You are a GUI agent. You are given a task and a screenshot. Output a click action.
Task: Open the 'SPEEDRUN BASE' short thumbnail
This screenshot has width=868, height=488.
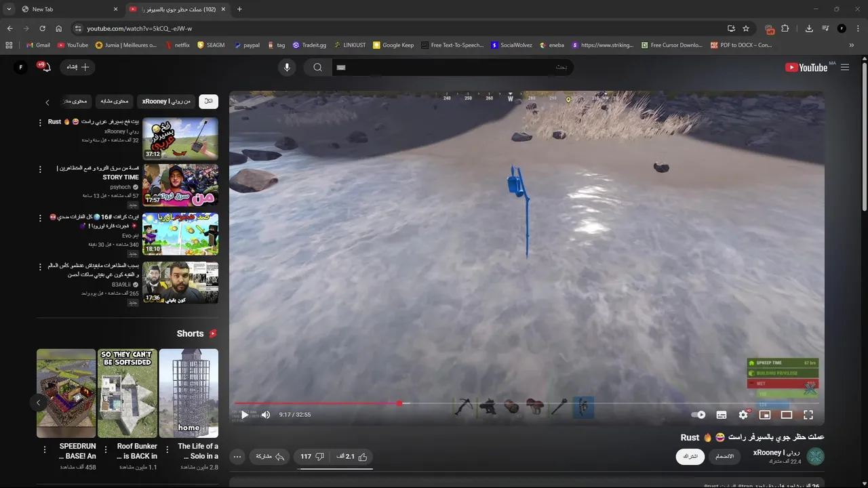66,393
